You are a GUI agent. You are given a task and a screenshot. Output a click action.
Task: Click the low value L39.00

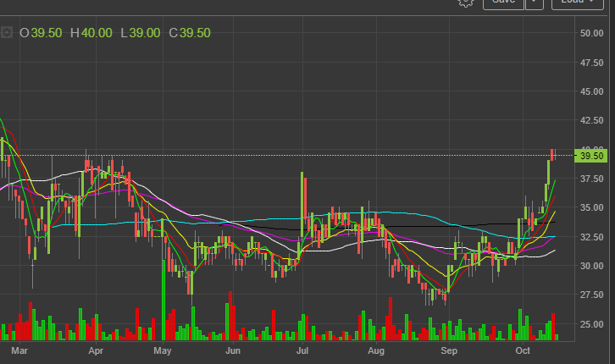coord(141,33)
